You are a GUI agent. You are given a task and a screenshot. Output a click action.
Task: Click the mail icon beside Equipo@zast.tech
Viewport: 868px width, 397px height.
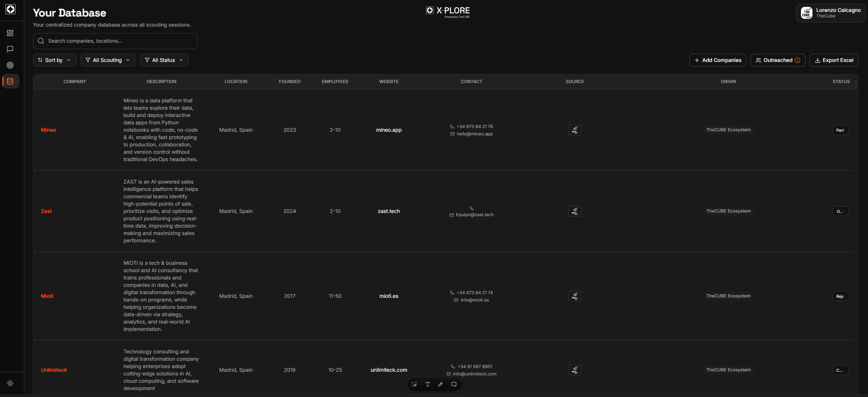[x=451, y=215]
